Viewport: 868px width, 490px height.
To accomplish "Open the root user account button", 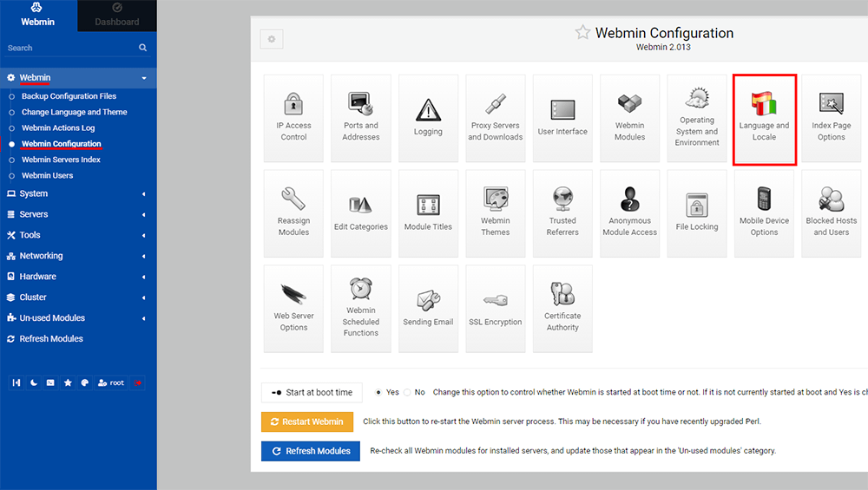I will pyautogui.click(x=111, y=382).
